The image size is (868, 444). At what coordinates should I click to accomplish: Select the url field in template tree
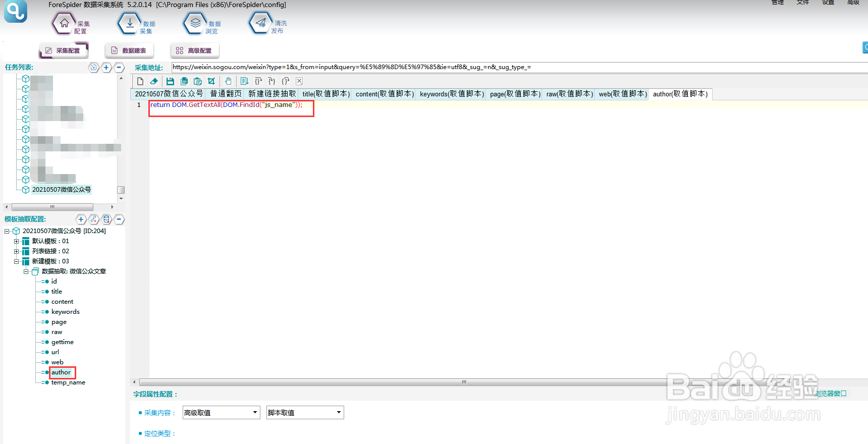tap(55, 352)
